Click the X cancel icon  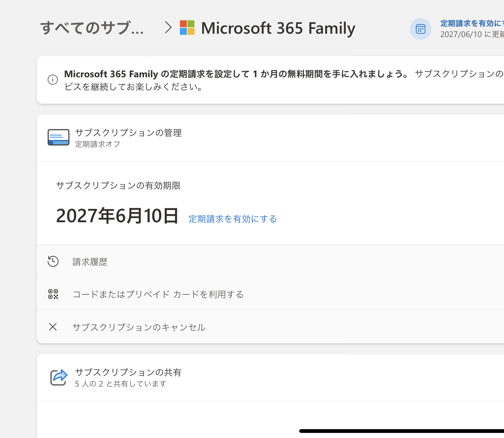point(53,327)
